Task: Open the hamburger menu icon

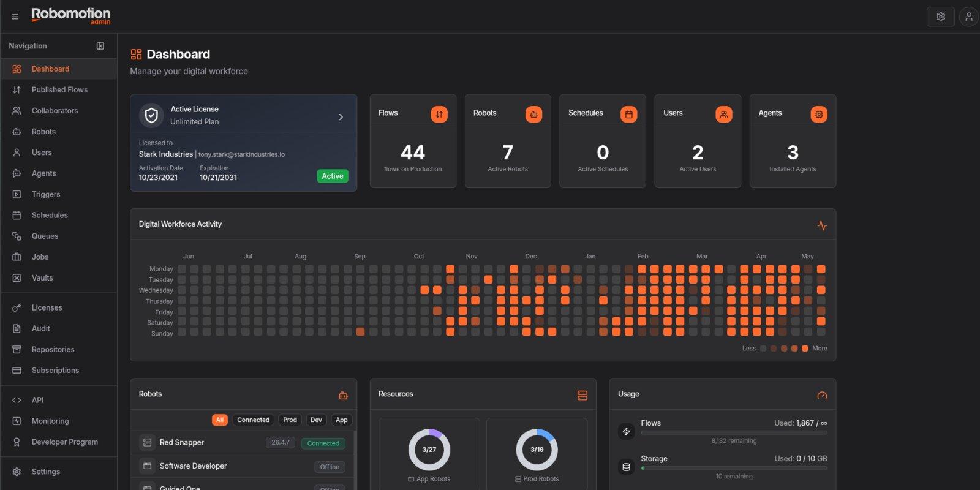Action: pyautogui.click(x=15, y=17)
